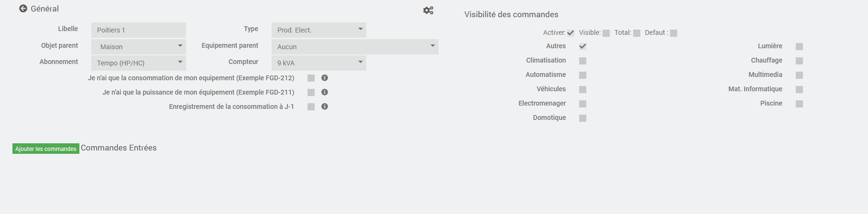Tick the Piscine category checkbox
Viewport: 868px width, 214px height.
tap(799, 104)
